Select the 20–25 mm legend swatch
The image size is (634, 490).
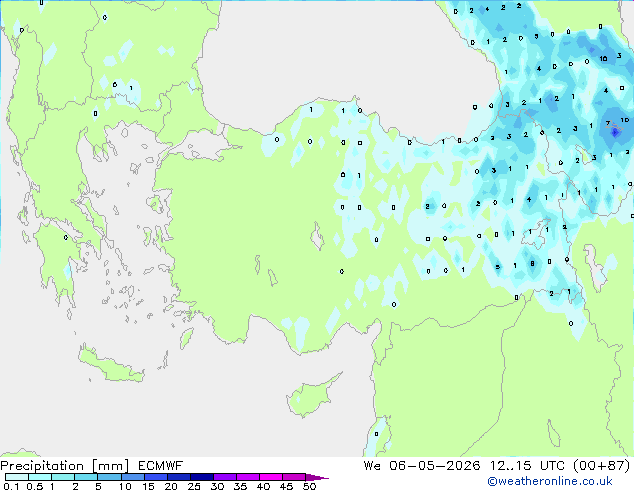(x=178, y=477)
